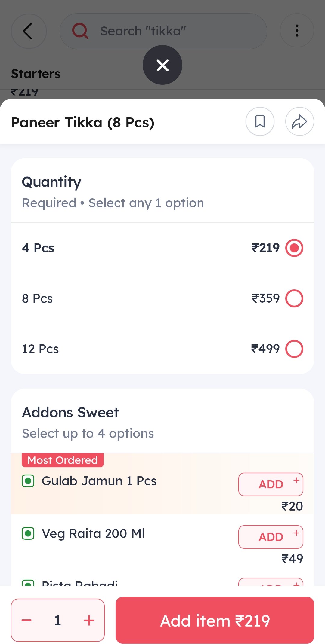Tap the Starters category heading
The width and height of the screenshot is (325, 644).
pyautogui.click(x=36, y=74)
